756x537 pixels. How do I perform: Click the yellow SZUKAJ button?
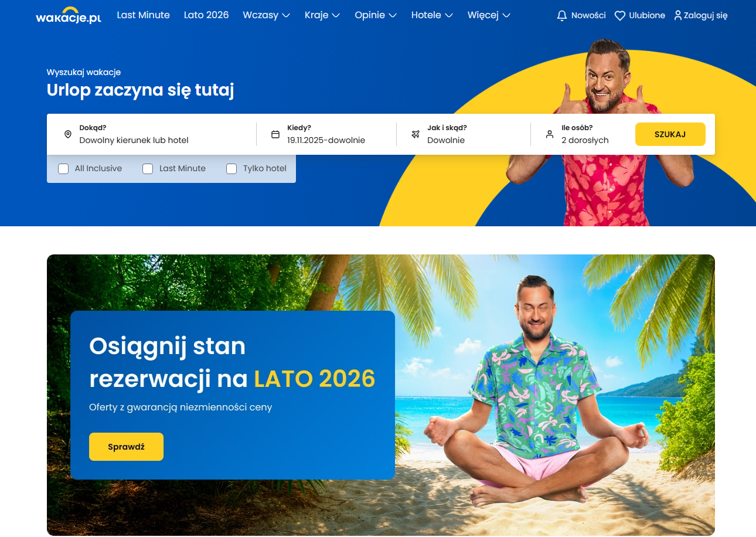(670, 134)
